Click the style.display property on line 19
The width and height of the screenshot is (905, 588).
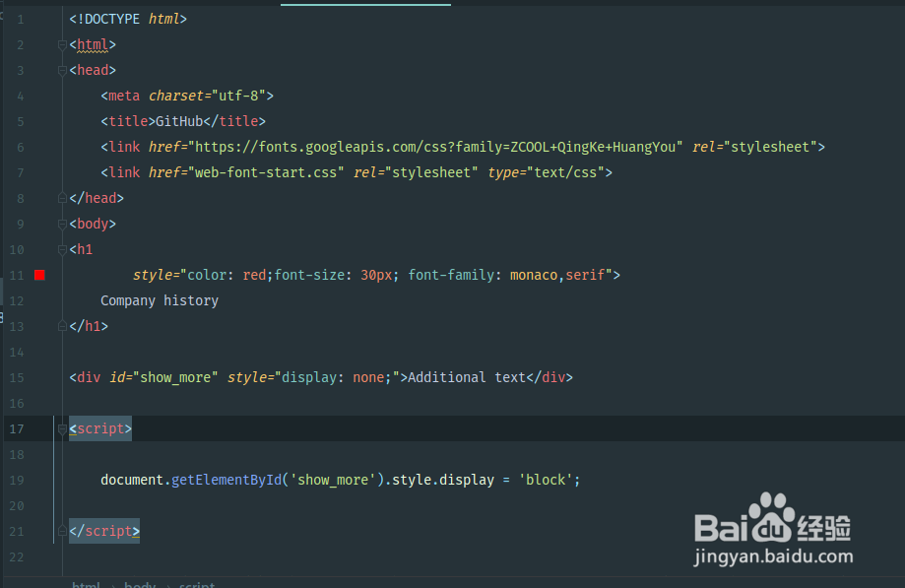pyautogui.click(x=443, y=480)
